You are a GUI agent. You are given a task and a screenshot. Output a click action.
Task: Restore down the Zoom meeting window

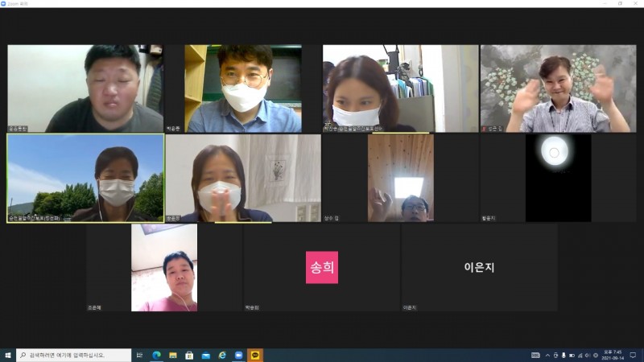point(620,3)
